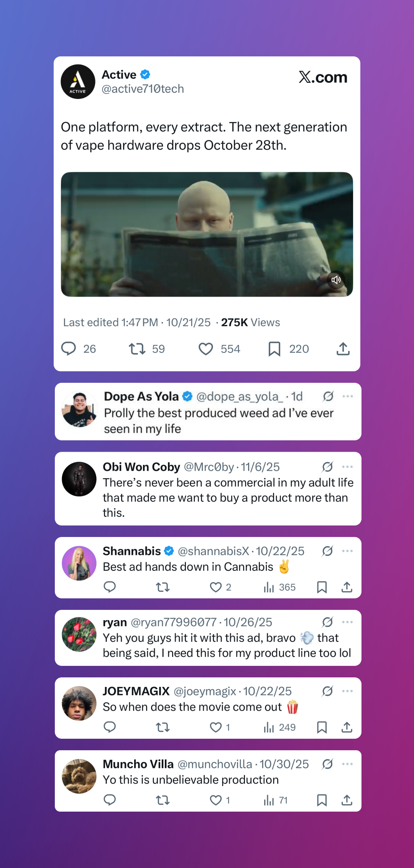Repost Muncho Villa's reply
Viewport: 414px width, 868px height.
[163, 800]
